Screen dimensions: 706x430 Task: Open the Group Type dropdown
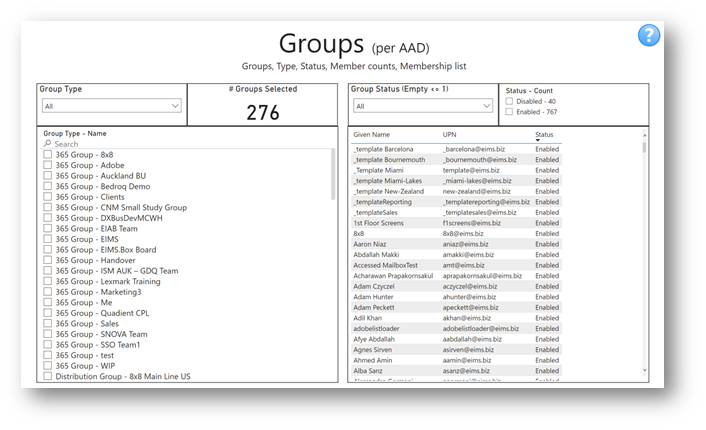112,106
